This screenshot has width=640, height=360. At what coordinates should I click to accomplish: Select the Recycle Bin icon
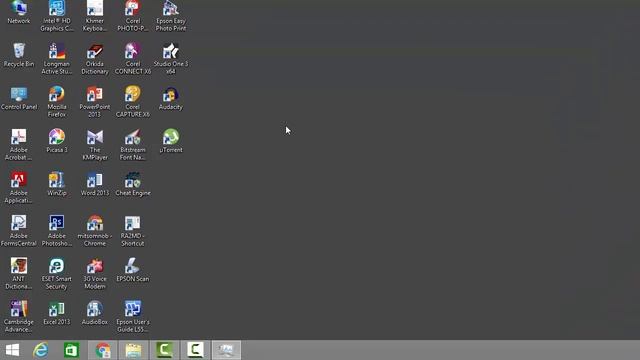(19, 55)
